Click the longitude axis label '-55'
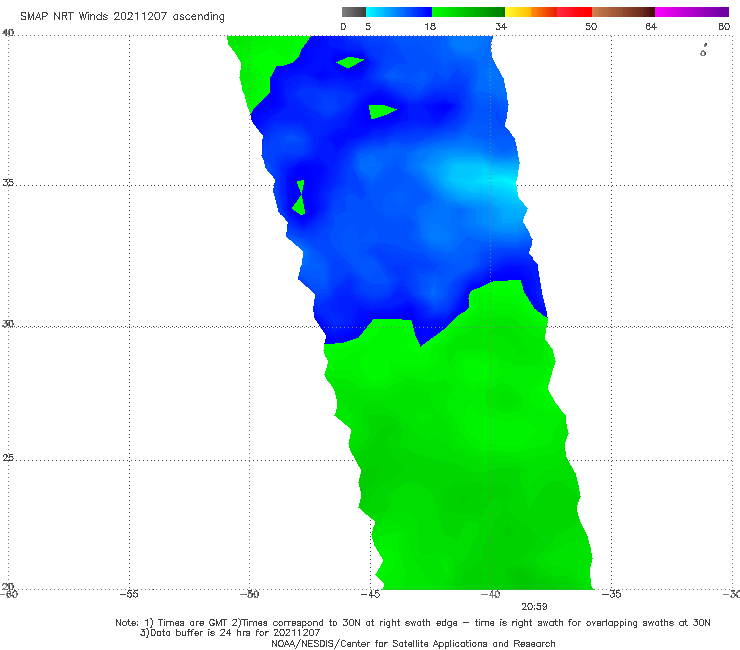 pos(129,594)
